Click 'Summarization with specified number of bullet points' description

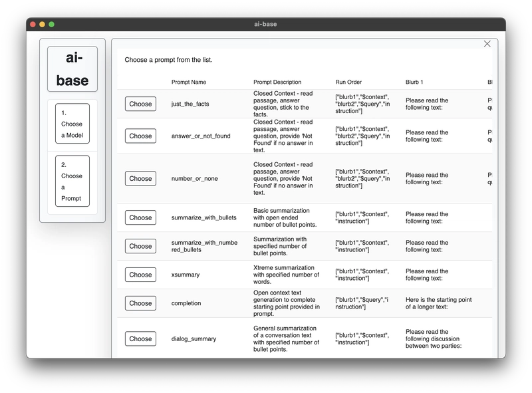click(x=280, y=246)
